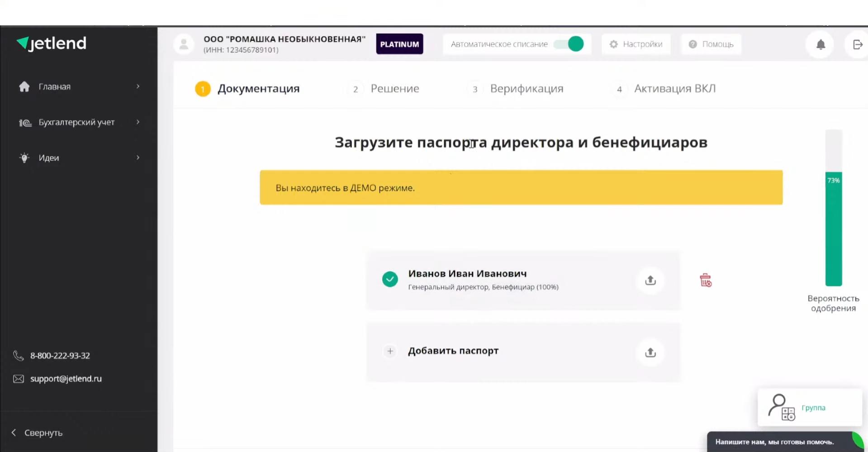
Task: Click the jetlend logo
Action: pos(51,43)
